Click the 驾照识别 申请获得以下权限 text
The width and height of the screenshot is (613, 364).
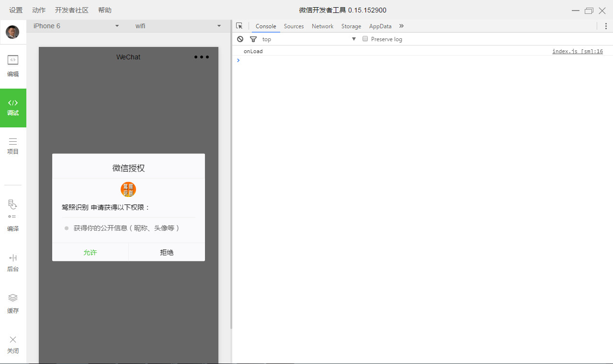(x=106, y=207)
